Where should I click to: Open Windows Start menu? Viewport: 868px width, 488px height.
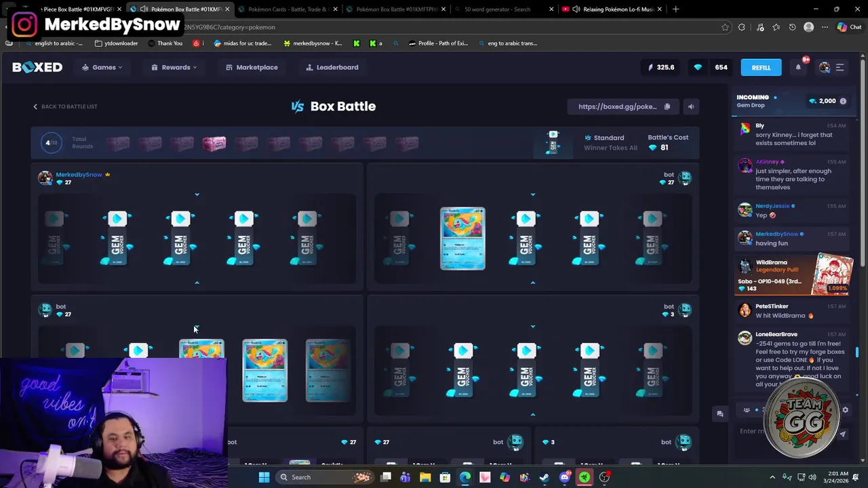pyautogui.click(x=264, y=477)
